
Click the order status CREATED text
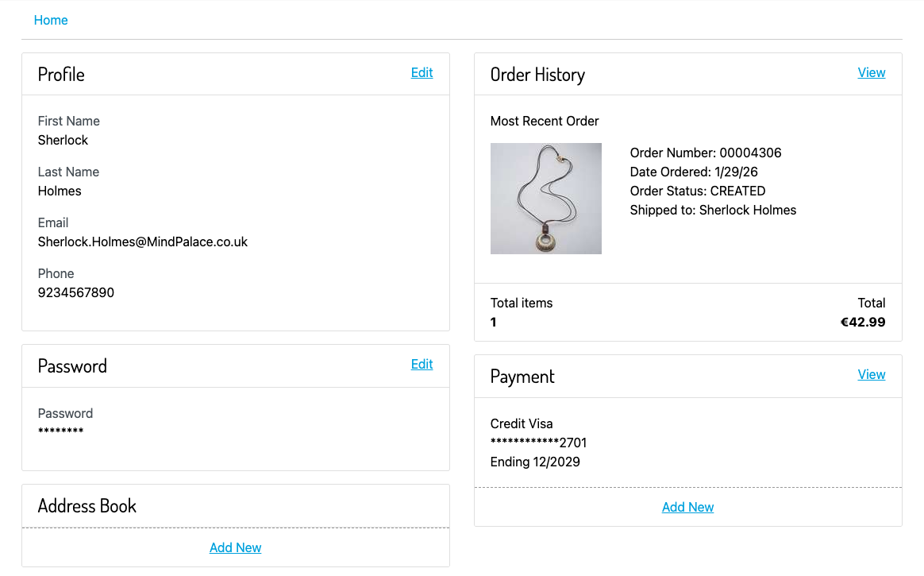click(x=697, y=191)
